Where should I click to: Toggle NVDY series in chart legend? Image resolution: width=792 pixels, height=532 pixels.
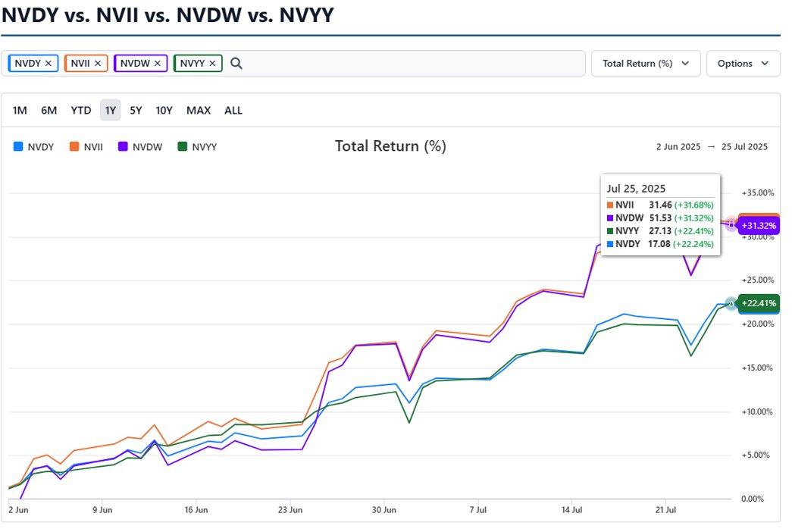click(33, 147)
